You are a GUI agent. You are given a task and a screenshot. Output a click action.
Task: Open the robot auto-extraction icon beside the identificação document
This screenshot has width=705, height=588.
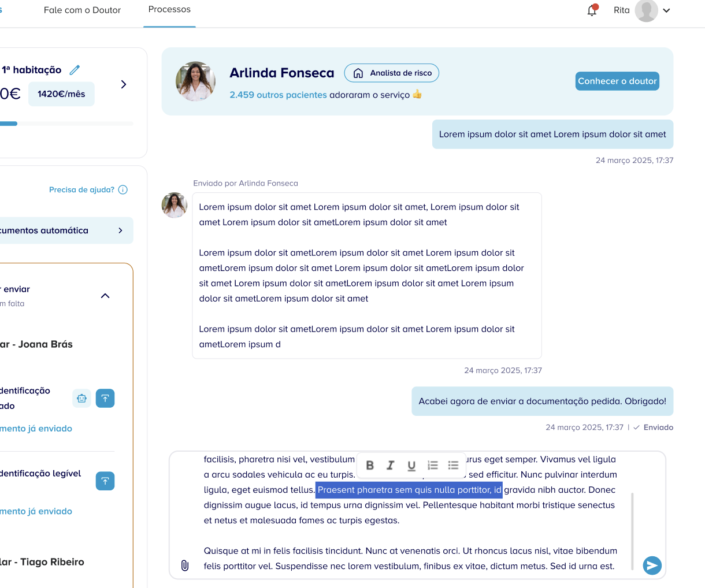pos(81,398)
